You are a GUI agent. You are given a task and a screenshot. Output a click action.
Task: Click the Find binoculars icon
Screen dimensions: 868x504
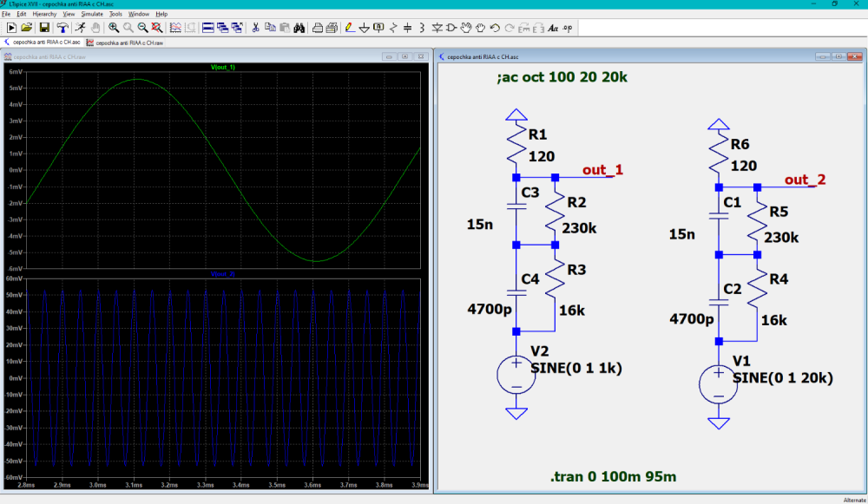pos(298,28)
